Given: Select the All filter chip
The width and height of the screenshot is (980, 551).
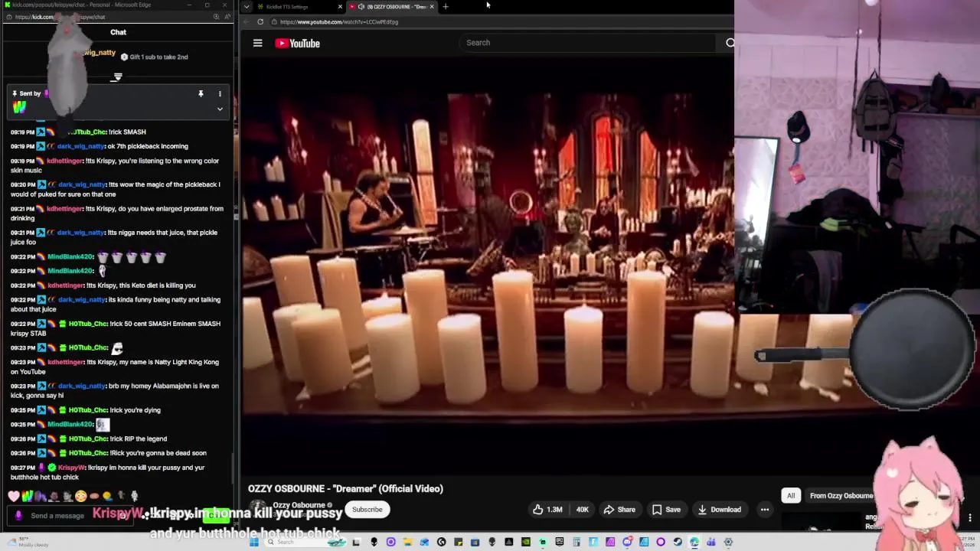Looking at the screenshot, I should point(791,496).
